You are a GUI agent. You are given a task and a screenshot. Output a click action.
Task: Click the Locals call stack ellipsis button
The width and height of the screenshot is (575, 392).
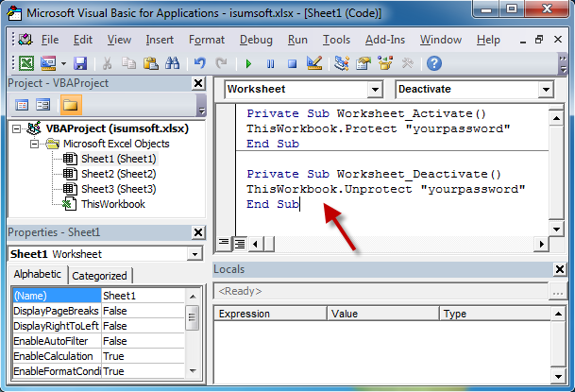558,292
